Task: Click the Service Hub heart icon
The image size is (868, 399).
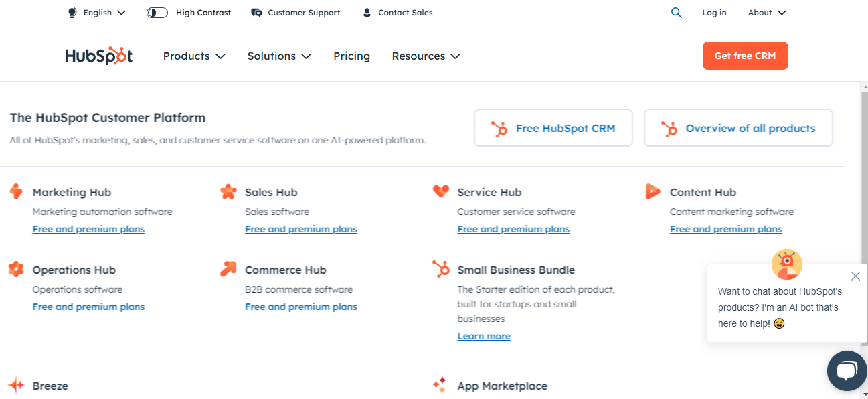Action: 440,191
